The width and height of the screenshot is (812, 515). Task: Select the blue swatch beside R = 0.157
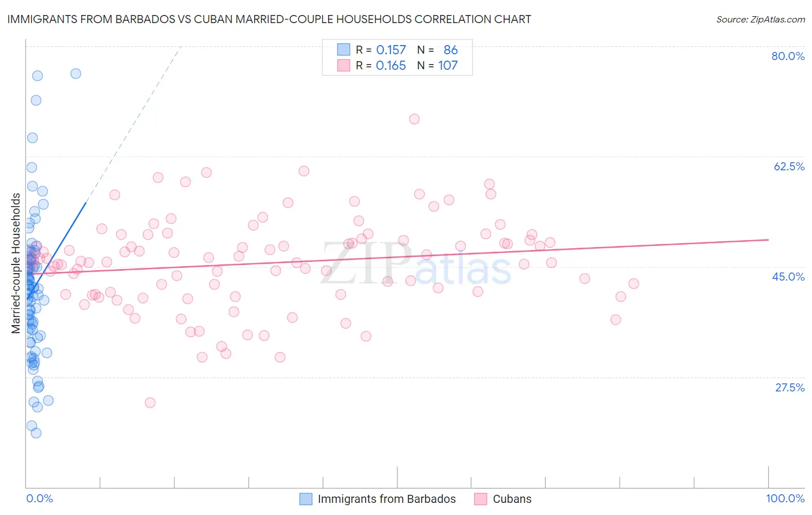pos(344,50)
